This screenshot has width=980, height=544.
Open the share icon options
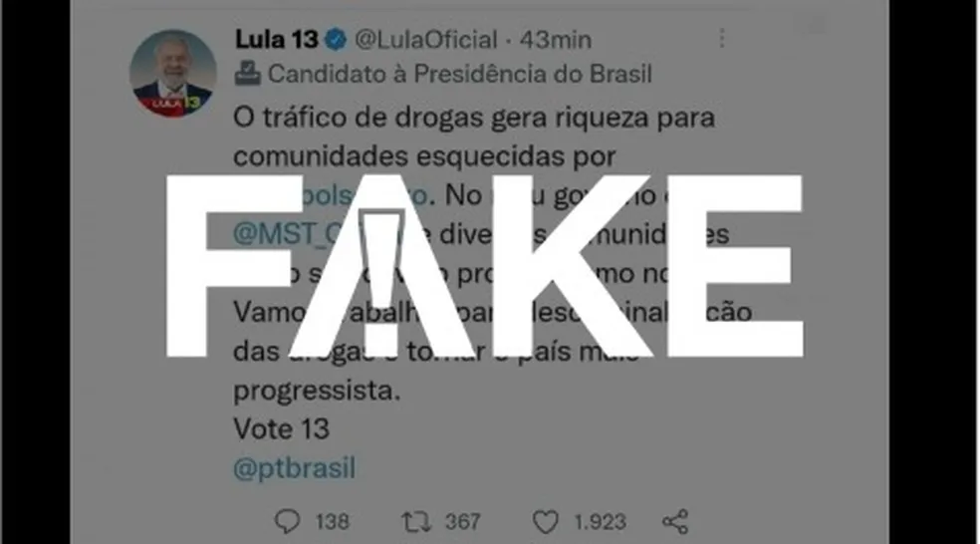tap(675, 521)
